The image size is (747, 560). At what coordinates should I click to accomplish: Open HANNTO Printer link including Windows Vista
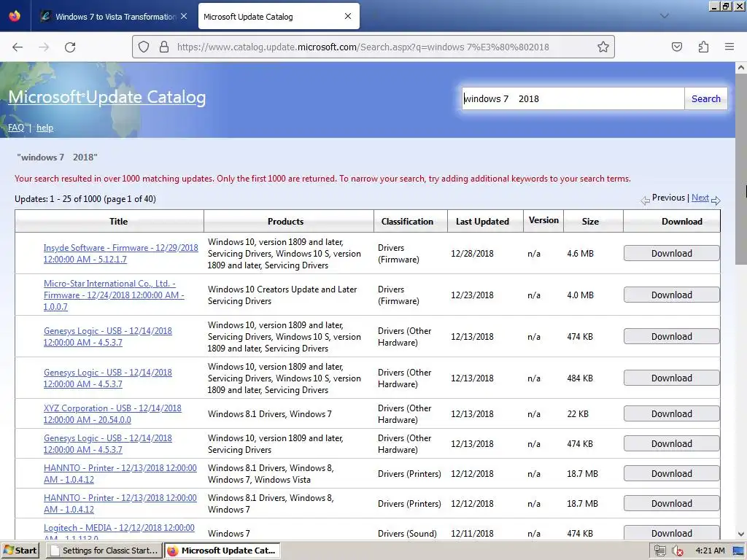[120, 474]
